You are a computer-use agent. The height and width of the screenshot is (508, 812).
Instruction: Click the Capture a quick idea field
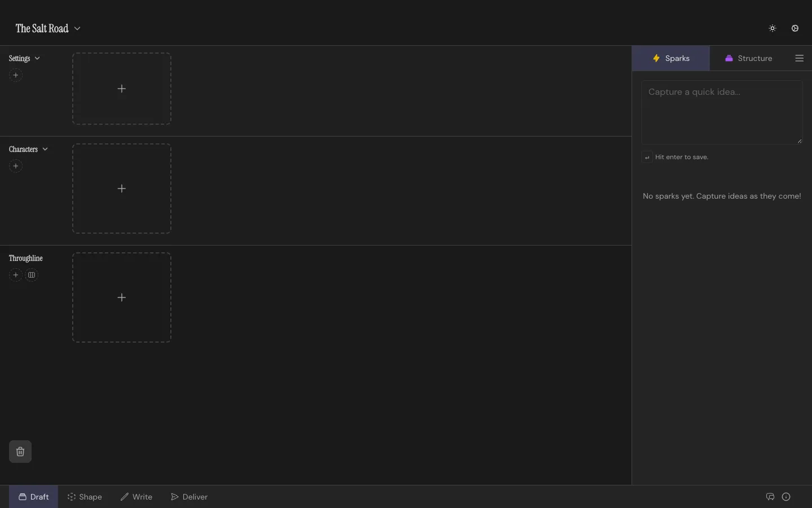coord(722,112)
